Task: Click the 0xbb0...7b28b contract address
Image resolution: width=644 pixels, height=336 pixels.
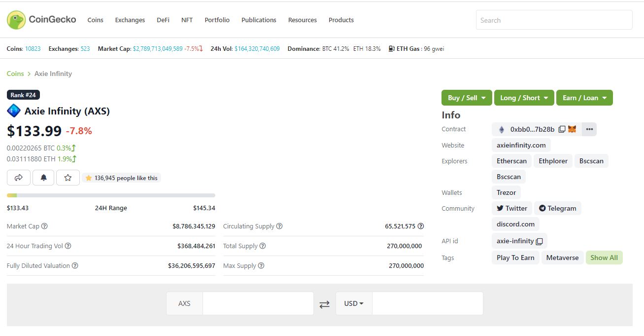Action: pos(532,129)
